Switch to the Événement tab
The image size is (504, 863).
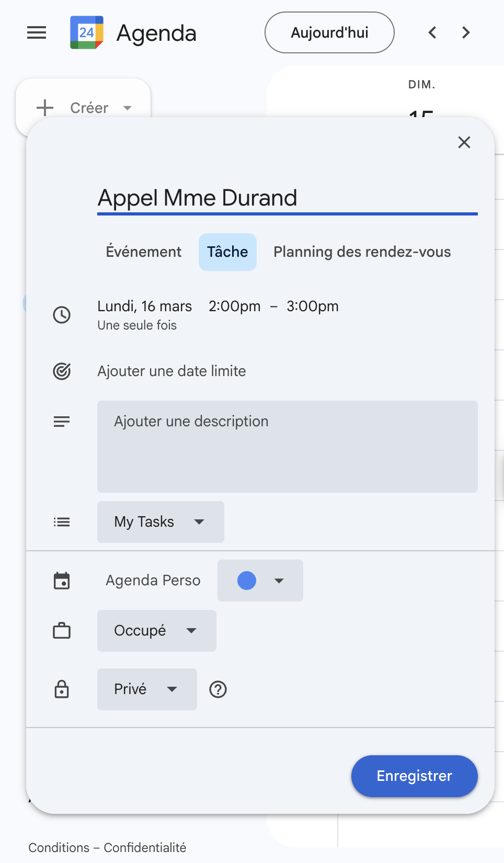click(144, 252)
